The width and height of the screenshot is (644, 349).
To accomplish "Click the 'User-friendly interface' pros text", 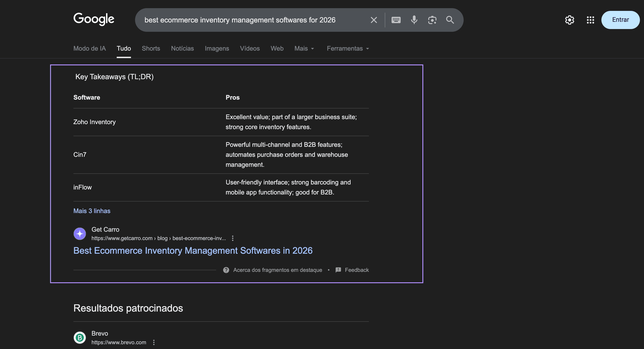I will pos(288,187).
